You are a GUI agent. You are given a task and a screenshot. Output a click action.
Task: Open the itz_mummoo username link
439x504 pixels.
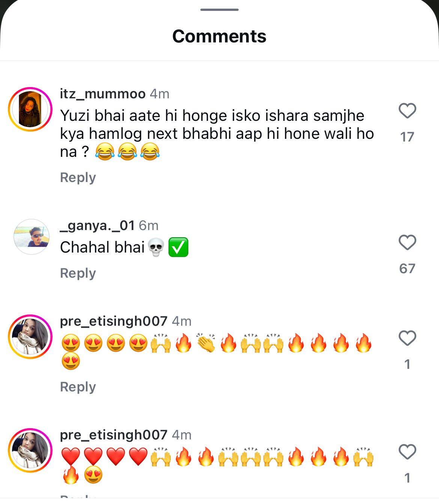(x=102, y=93)
